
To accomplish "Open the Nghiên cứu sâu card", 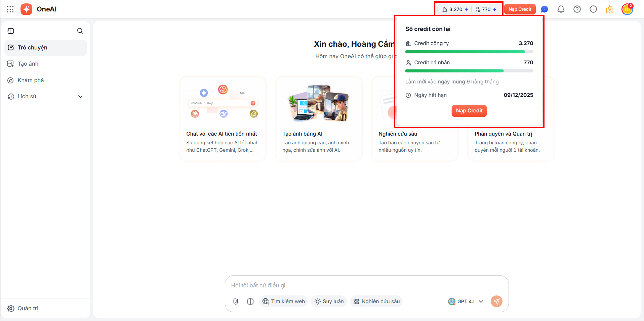I will tap(415, 118).
